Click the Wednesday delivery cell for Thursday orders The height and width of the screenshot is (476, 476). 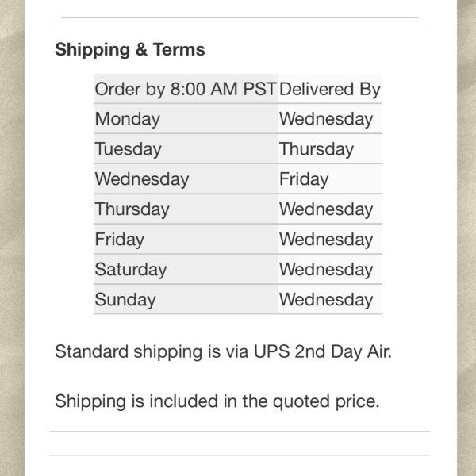pyautogui.click(x=330, y=209)
